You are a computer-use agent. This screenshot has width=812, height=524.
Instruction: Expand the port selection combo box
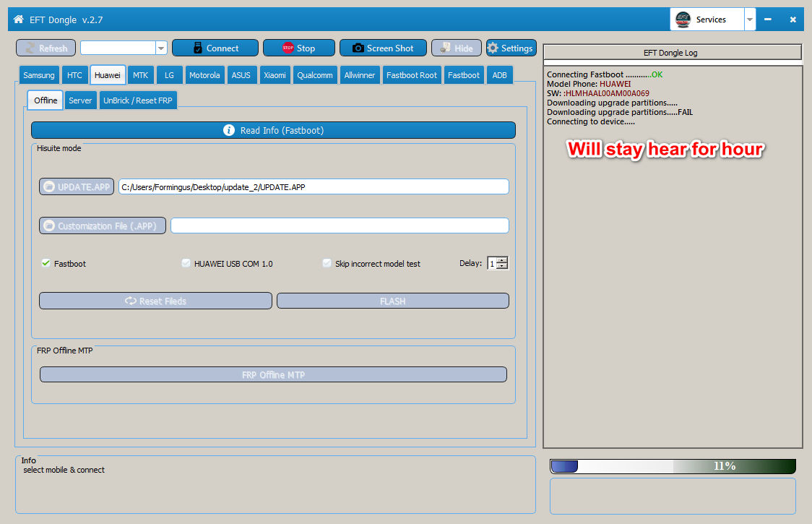coord(161,48)
